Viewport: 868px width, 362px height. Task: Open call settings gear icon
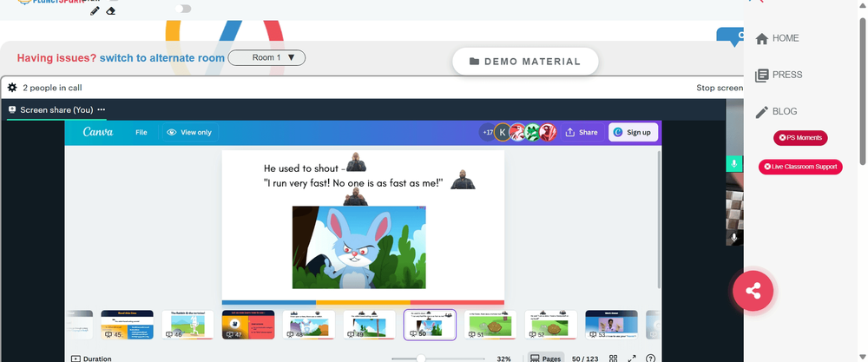tap(12, 88)
